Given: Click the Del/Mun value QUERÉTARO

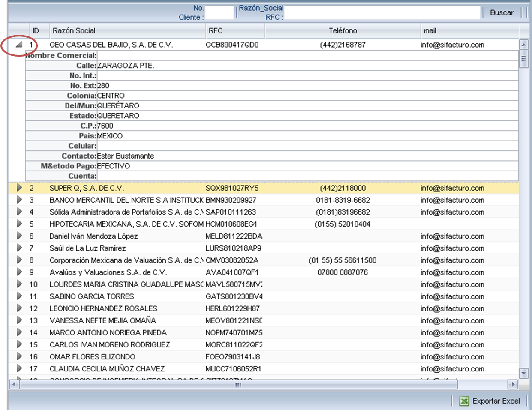Looking at the screenshot, I should click(x=118, y=105).
